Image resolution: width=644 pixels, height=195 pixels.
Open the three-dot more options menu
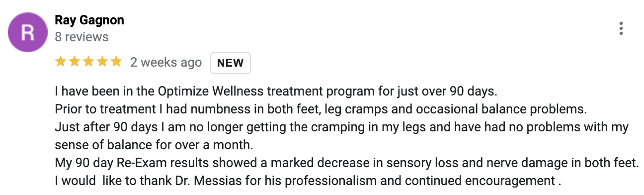621,28
